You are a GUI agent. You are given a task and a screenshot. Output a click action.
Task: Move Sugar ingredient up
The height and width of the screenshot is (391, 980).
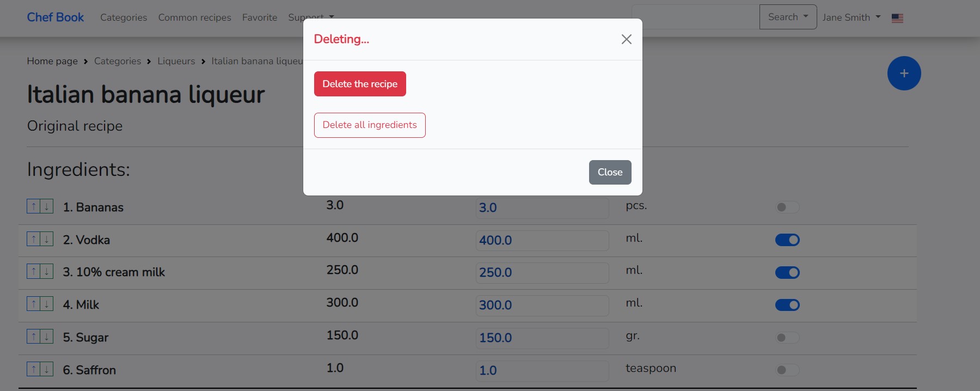click(34, 337)
